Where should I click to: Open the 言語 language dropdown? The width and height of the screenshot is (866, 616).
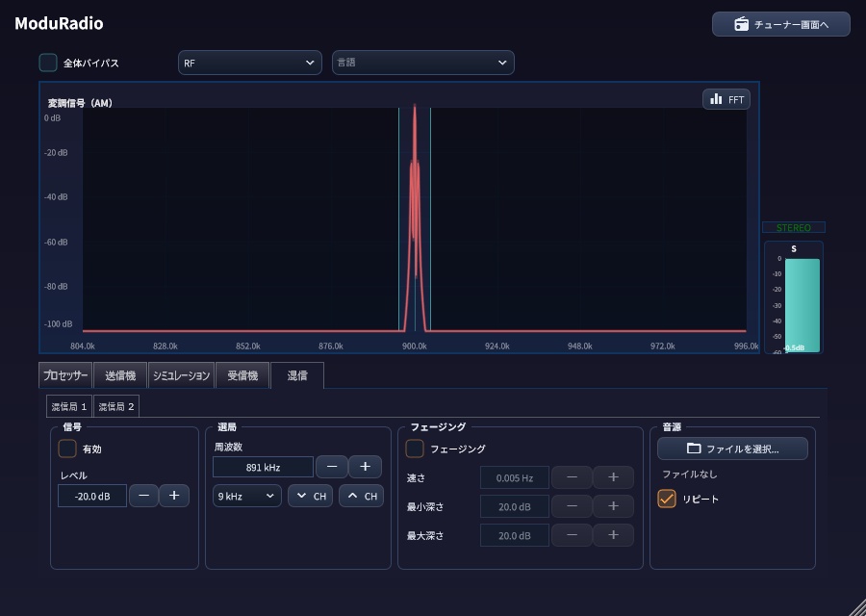[423, 63]
